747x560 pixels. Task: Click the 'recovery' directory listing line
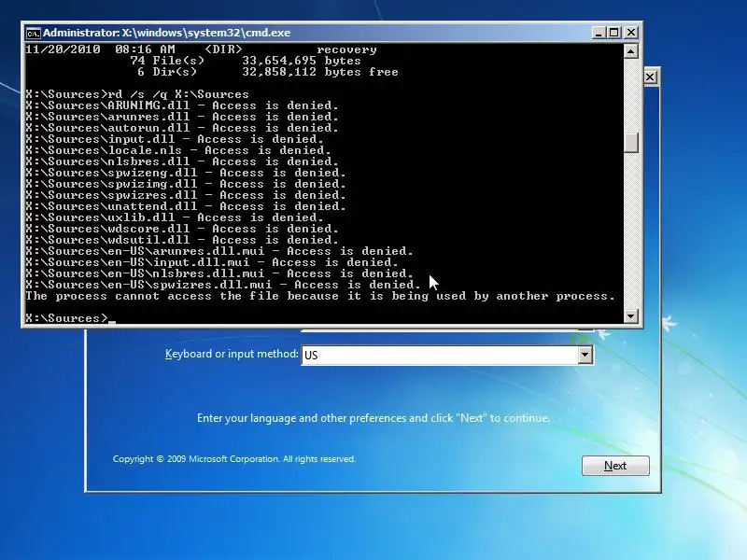click(201, 49)
